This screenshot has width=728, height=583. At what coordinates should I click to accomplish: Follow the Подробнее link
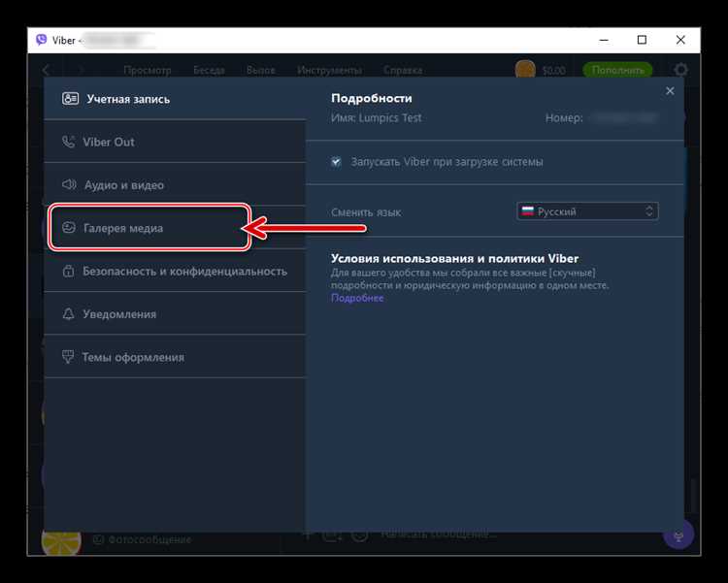[357, 298]
